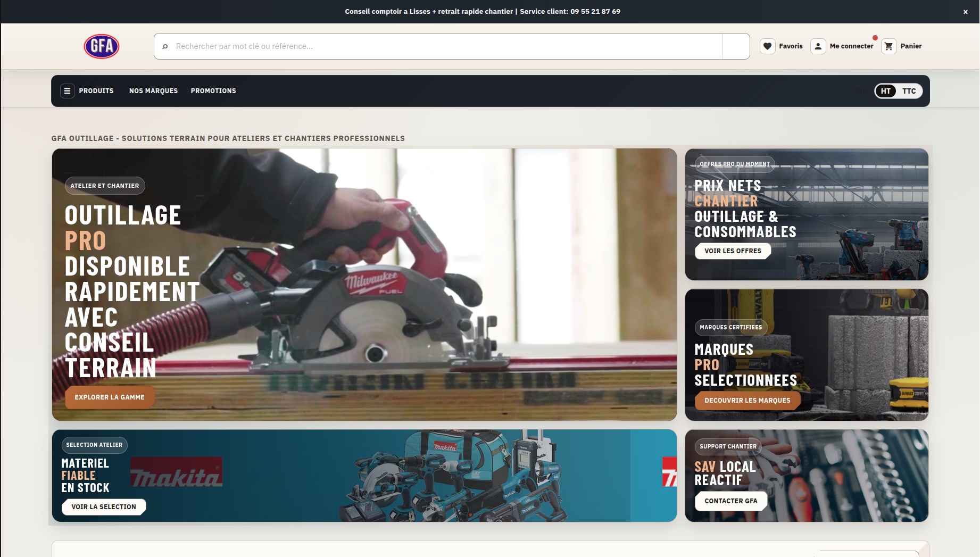Screen dimensions: 980x557
Task: Click the VOIR LA SELECTION button
Action: tap(104, 507)
